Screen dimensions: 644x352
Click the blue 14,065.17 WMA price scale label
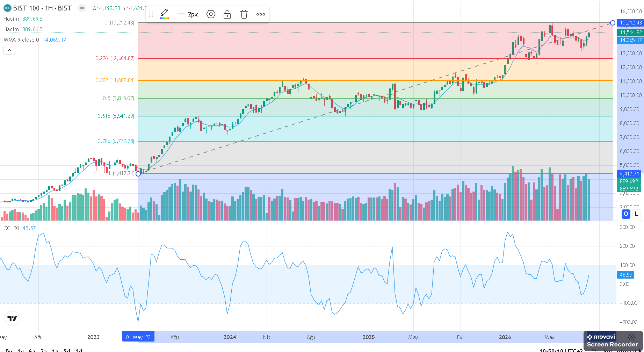pos(630,40)
